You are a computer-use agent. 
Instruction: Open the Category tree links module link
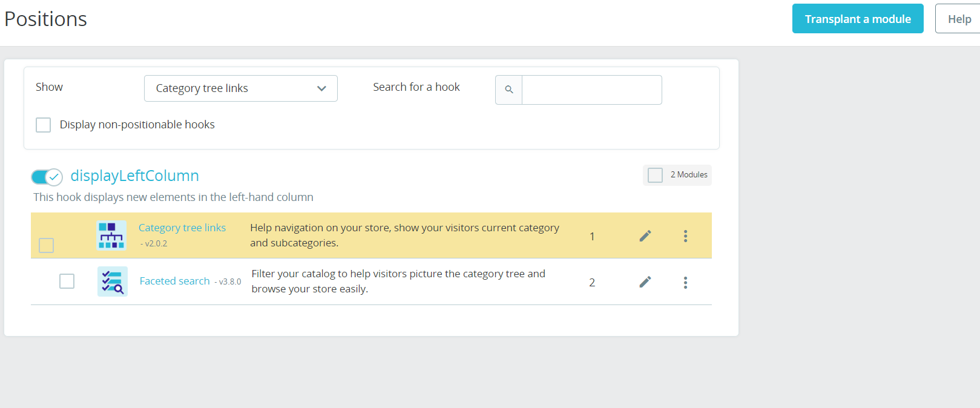(182, 228)
